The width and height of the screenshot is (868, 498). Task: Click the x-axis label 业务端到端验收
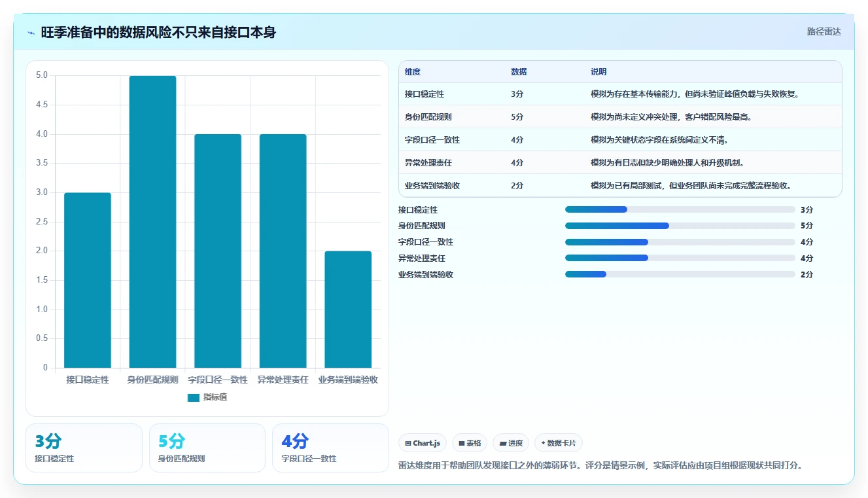tap(348, 380)
